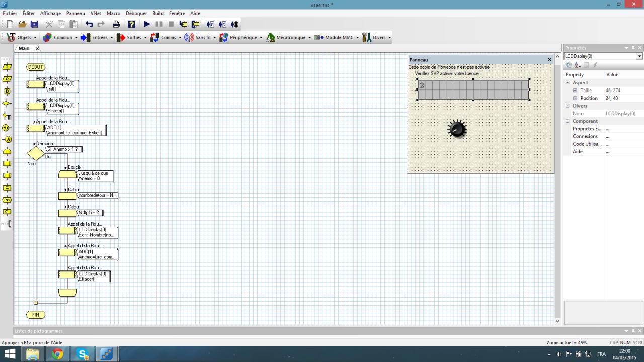
Task: Expand the Position property
Action: click(575, 98)
